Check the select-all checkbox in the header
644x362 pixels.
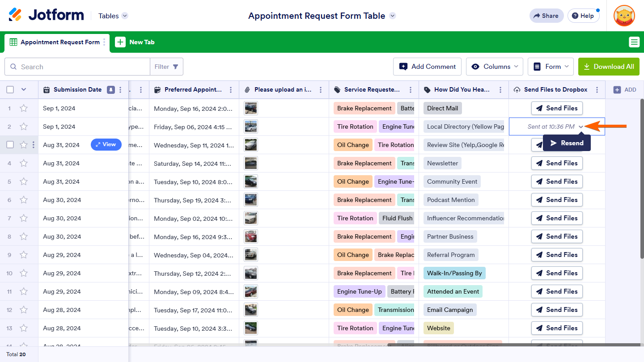(x=10, y=90)
